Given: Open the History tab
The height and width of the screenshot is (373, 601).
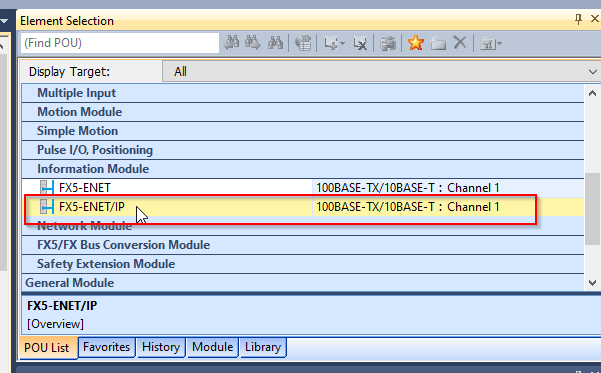Looking at the screenshot, I should (161, 347).
